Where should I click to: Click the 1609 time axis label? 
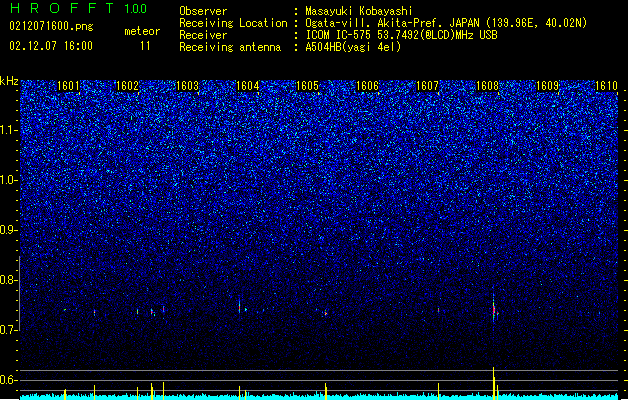tap(548, 86)
